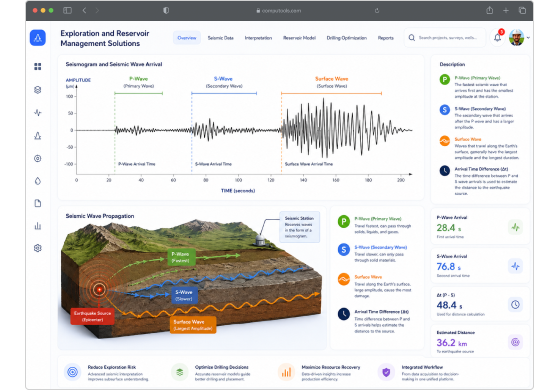The width and height of the screenshot is (560, 390).
Task: Click the layered cube icon in sidebar
Action: 38,90
